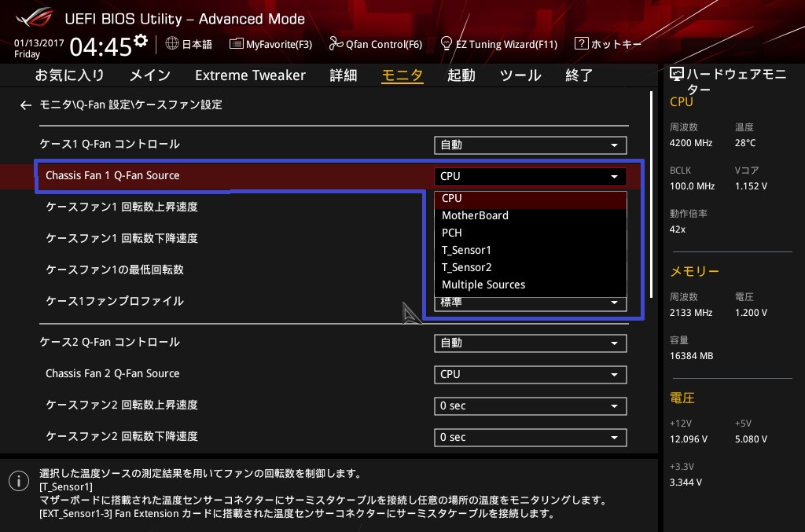Click the 42x ratio value

coord(678,229)
